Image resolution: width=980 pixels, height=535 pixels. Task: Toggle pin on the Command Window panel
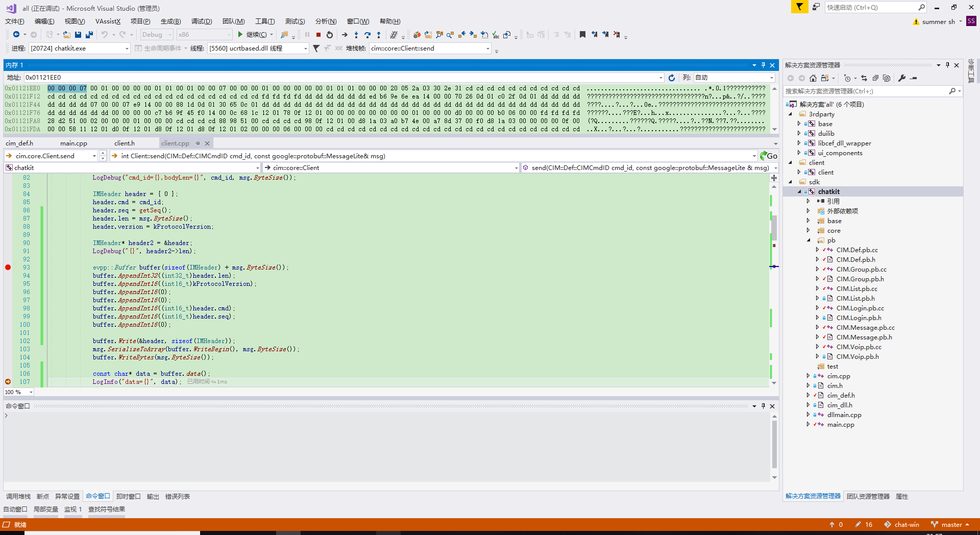(763, 406)
